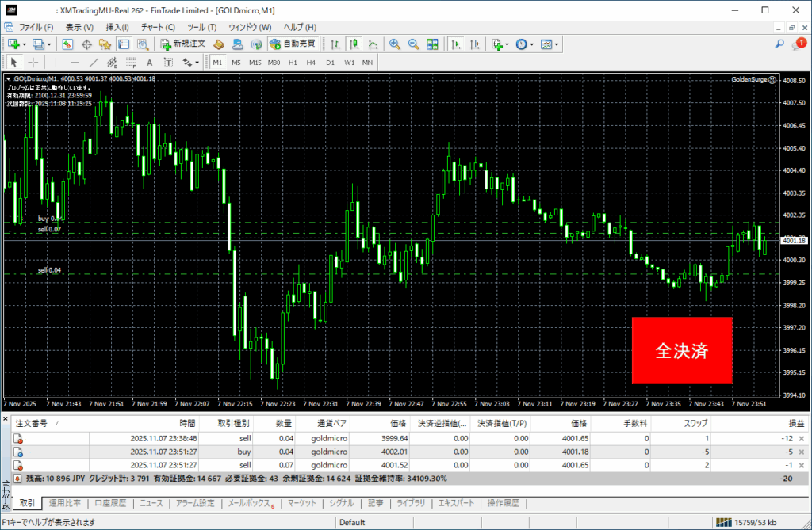The width and height of the screenshot is (812, 530).
Task: Enable the Auto Scroll chart option
Action: (456, 44)
